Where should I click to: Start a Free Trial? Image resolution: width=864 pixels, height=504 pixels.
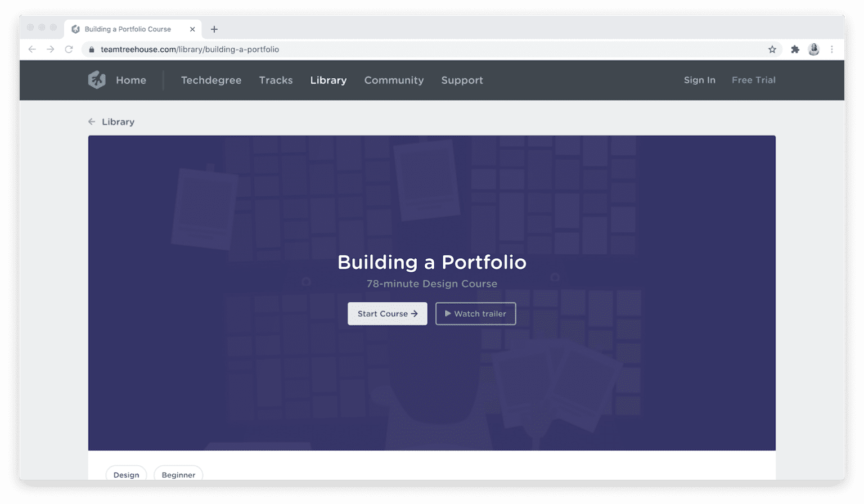tap(753, 80)
